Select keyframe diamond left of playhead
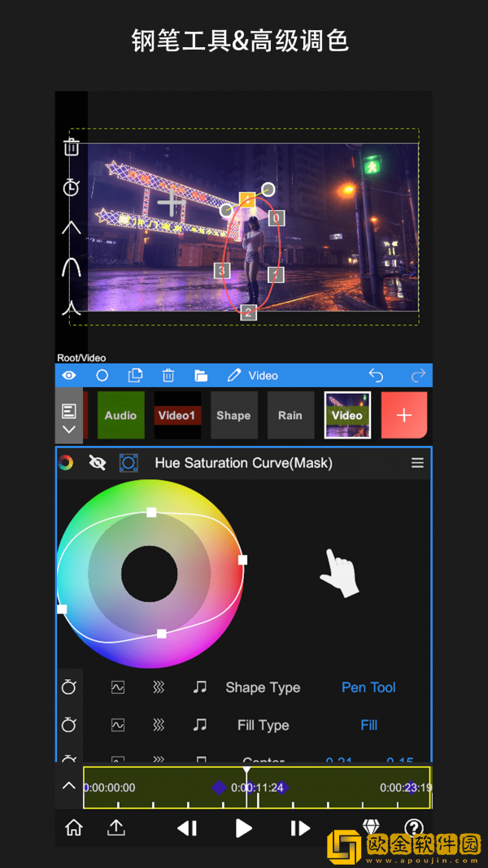 220,787
